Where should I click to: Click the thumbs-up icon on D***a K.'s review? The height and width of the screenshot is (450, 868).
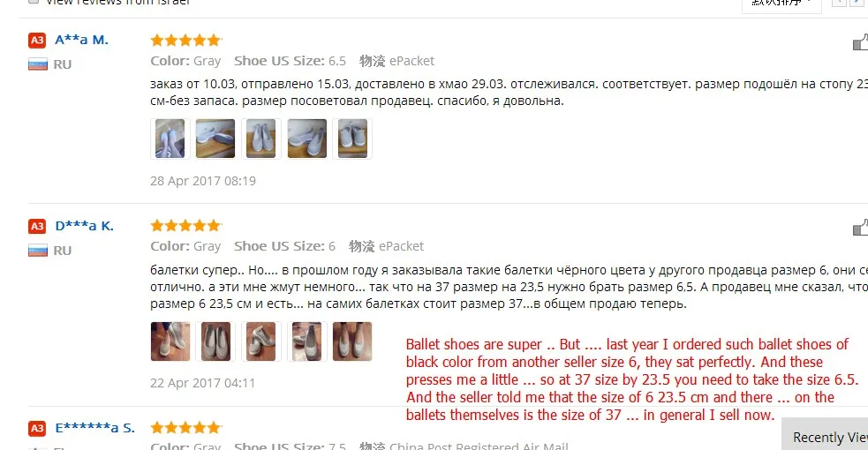tap(861, 228)
